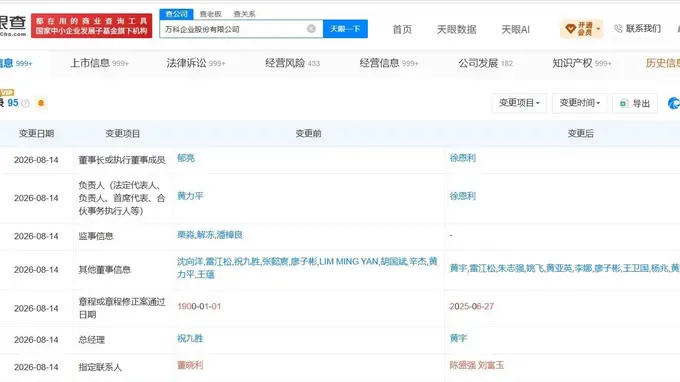Click the question mark help icon beside 95
This screenshot has height=382, width=680.
pos(26,103)
